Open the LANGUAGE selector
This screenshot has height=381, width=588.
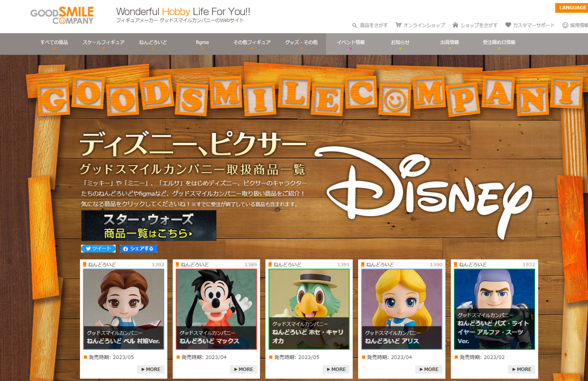point(572,8)
